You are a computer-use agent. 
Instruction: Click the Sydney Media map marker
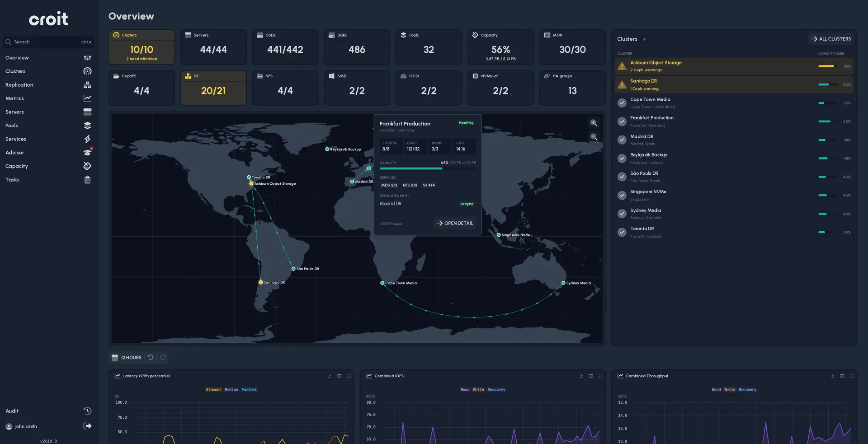click(563, 283)
